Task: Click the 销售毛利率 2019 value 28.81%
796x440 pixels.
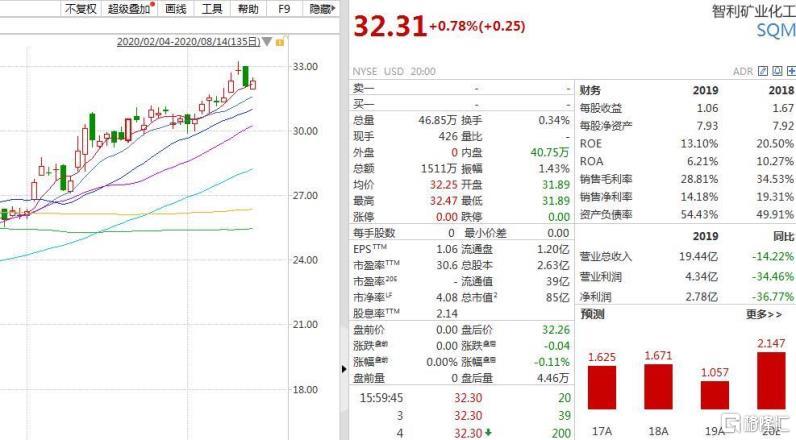Action: pyautogui.click(x=699, y=179)
